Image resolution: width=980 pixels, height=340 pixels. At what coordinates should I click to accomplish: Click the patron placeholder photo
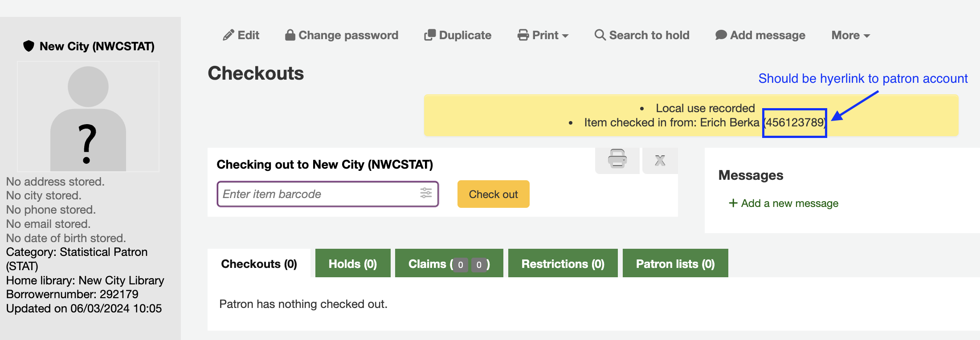click(88, 117)
